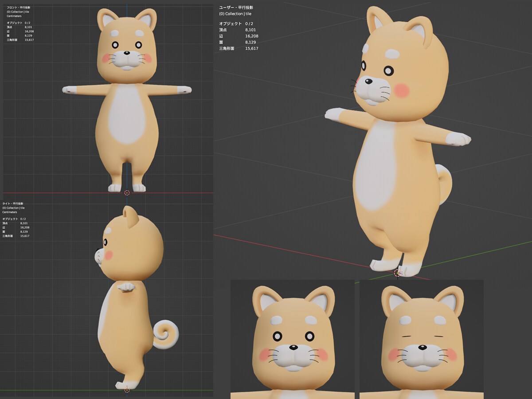Click the 3D cursor in the right-side view
Viewport: 532px width, 399px height.
[127, 390]
